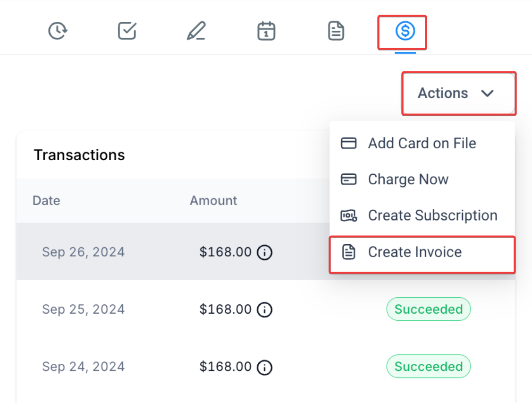Click the Actions chevron arrow
The image size is (532, 403).
click(487, 94)
